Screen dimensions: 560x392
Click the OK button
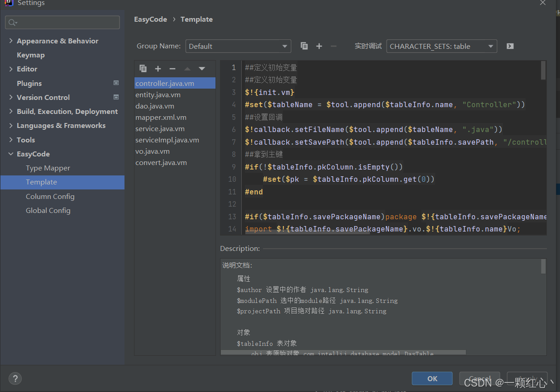(432, 378)
